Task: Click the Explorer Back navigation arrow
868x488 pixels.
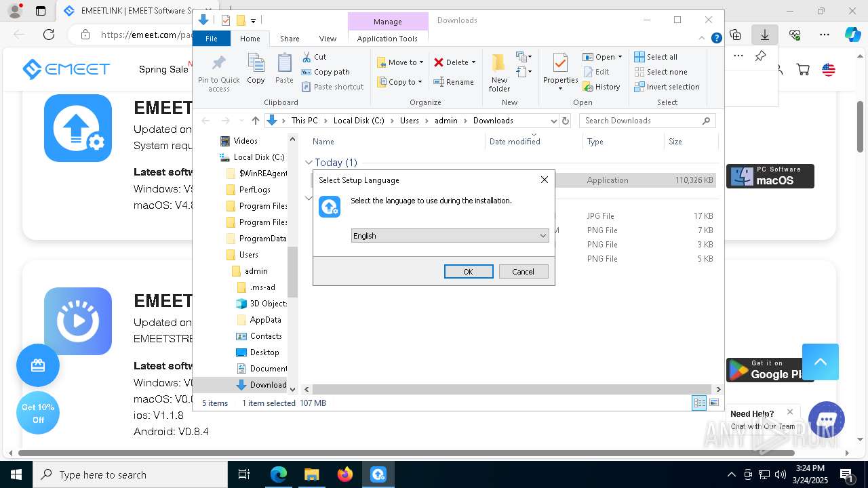Action: pyautogui.click(x=206, y=121)
